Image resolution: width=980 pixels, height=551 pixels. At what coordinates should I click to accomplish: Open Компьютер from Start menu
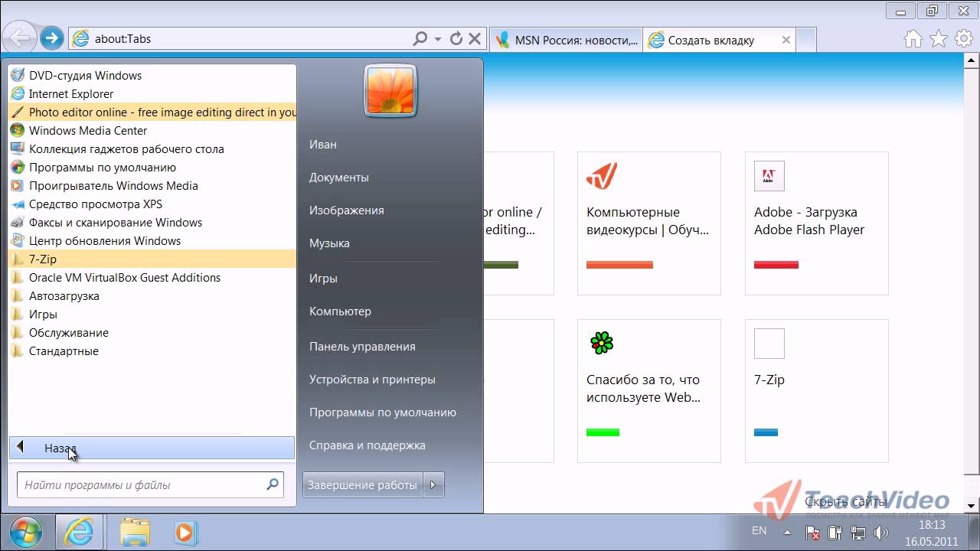[340, 311]
